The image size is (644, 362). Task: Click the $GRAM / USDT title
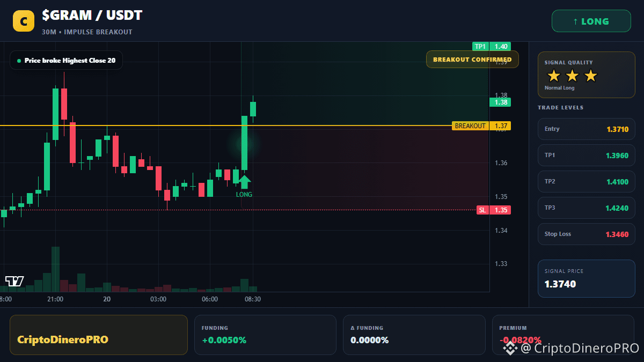tap(92, 16)
